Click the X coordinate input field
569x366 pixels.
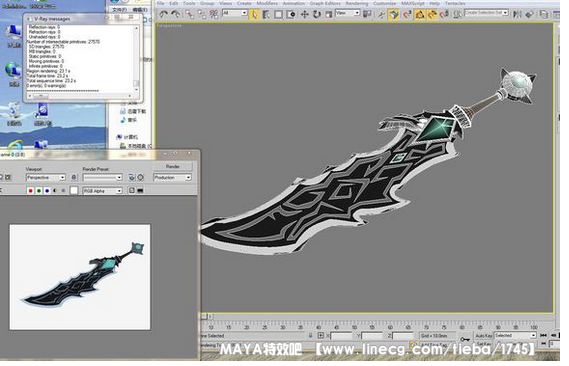tap(341, 336)
